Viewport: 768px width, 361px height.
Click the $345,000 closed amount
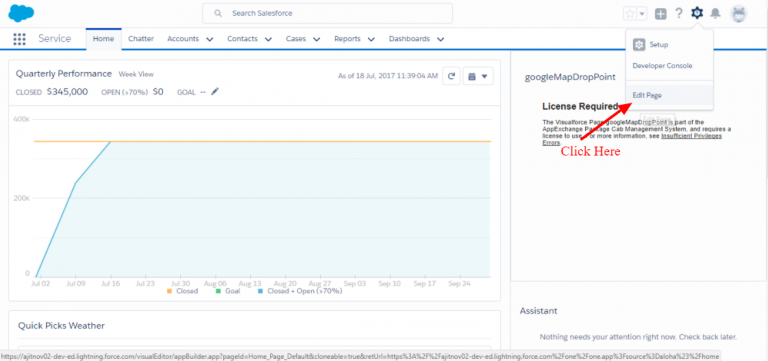67,92
